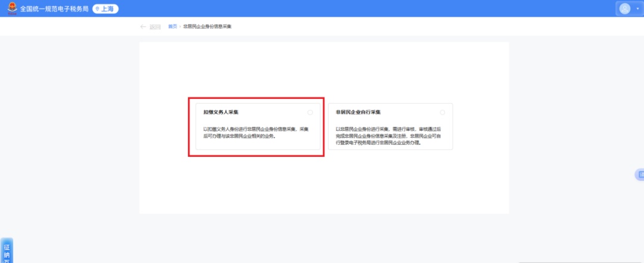The image size is (644, 263).
Task: Open the 首页 breadcrumb link
Action: click(172, 26)
